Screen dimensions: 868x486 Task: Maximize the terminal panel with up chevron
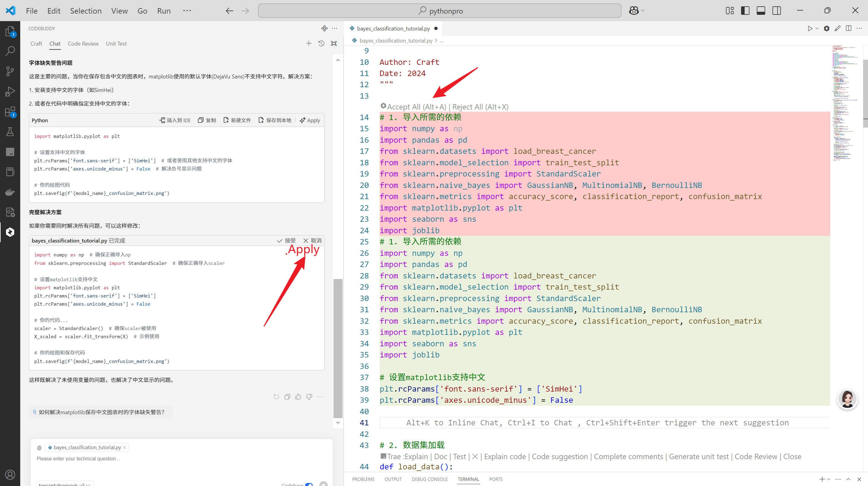(x=848, y=479)
